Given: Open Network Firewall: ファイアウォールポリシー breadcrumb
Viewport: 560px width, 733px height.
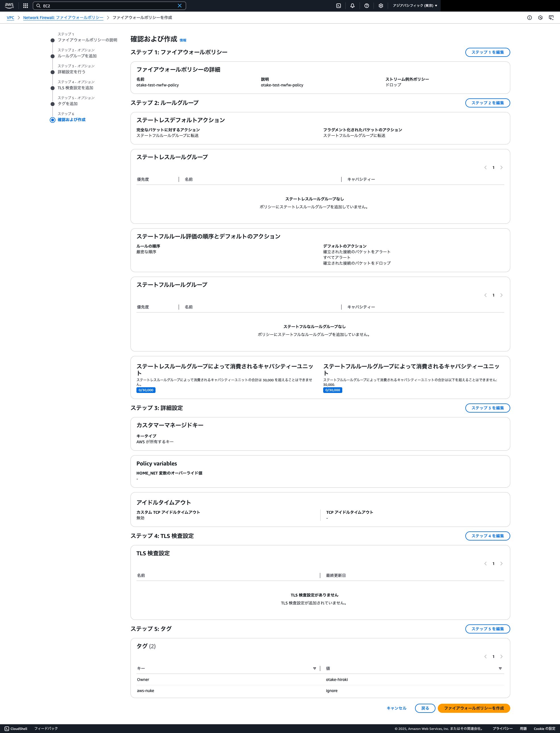Looking at the screenshot, I should click(63, 18).
